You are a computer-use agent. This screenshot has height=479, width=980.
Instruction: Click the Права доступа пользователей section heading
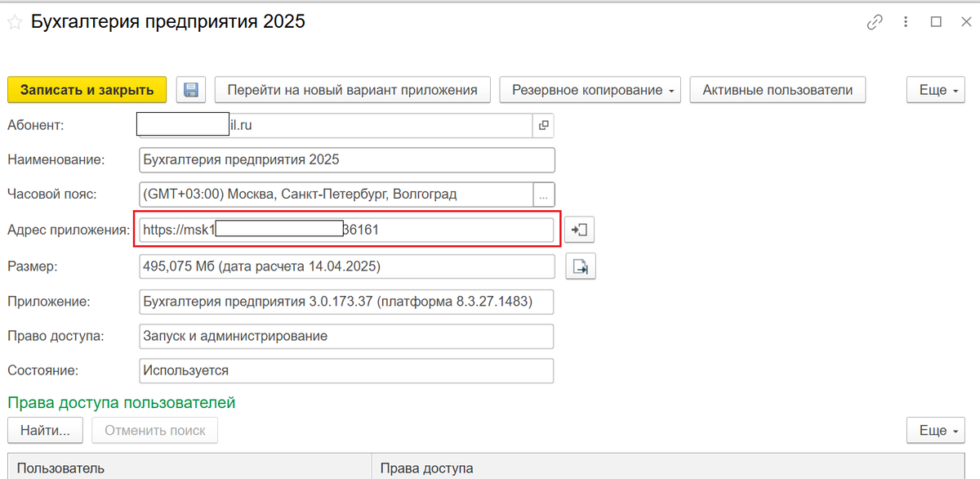122,402
